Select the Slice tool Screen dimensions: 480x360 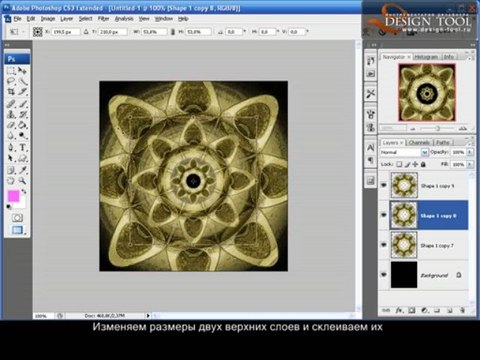click(x=22, y=91)
